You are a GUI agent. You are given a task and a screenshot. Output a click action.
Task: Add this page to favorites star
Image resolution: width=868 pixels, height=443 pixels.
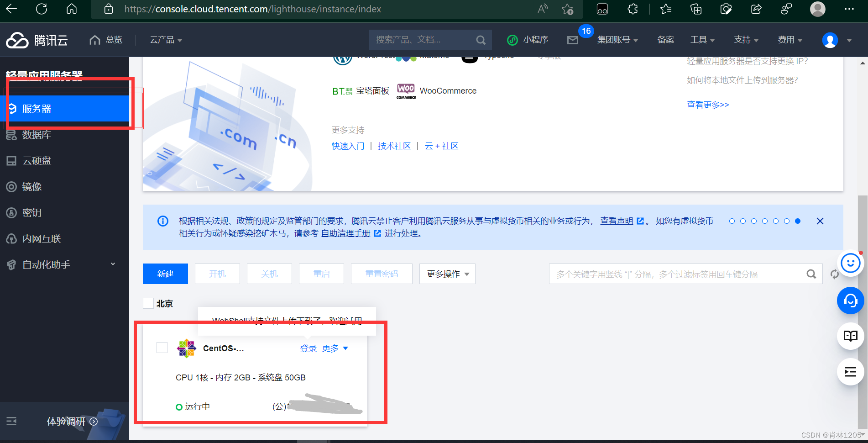[567, 9]
